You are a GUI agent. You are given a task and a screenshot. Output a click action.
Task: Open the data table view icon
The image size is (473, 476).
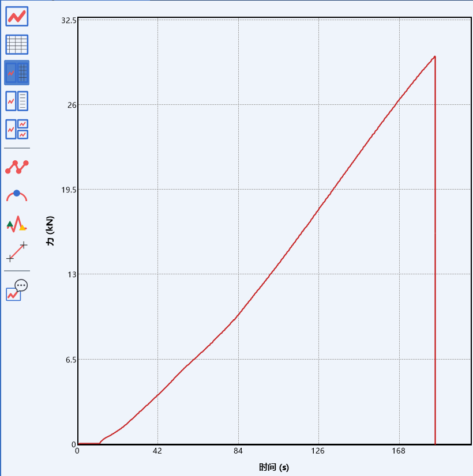pyautogui.click(x=17, y=44)
